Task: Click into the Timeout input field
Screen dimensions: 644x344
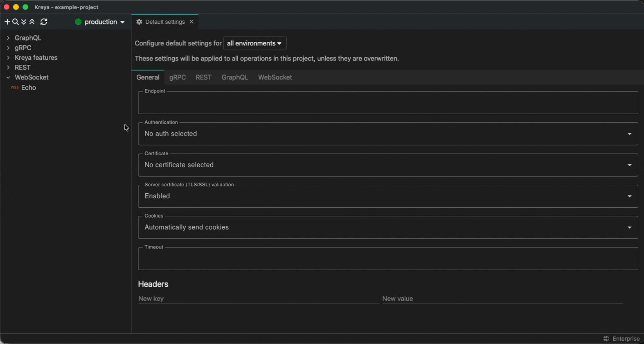Action: 388,258
